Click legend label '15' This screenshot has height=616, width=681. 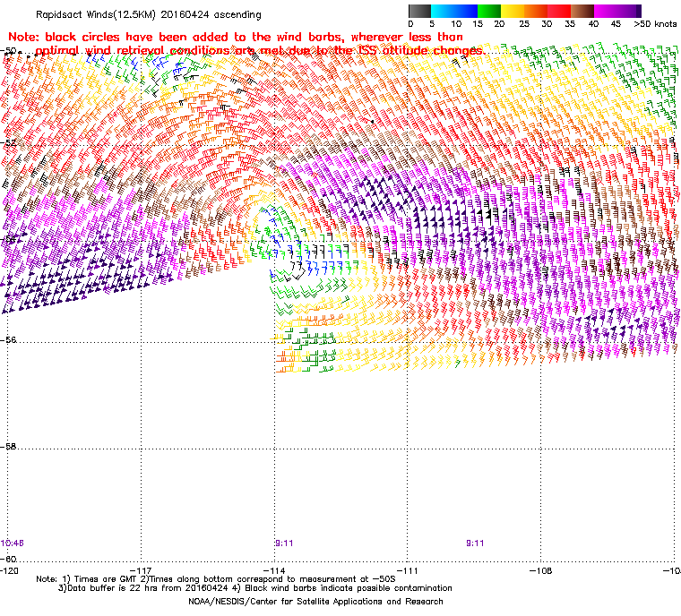478,24
